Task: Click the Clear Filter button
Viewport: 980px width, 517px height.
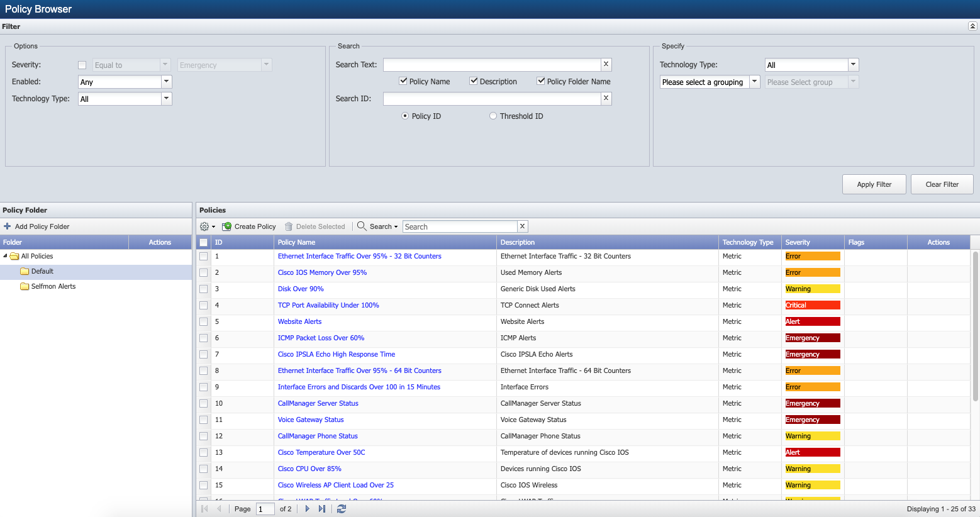Action: tap(942, 184)
